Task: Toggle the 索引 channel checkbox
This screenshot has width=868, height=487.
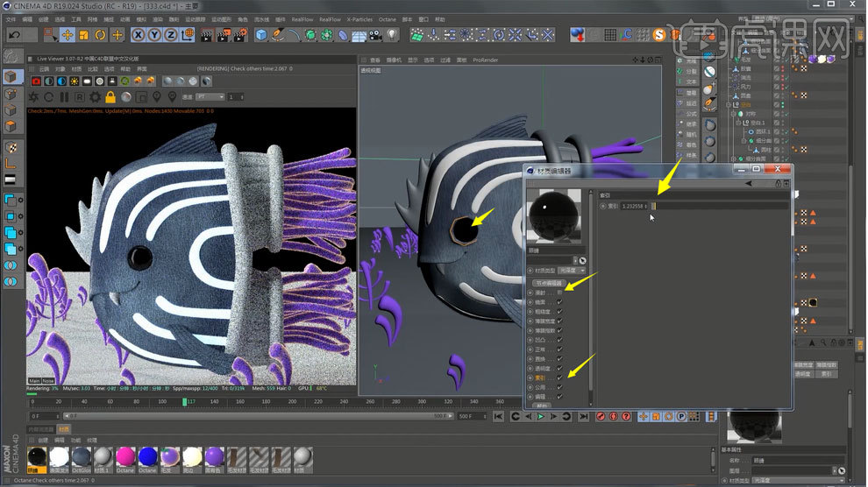Action: click(559, 378)
